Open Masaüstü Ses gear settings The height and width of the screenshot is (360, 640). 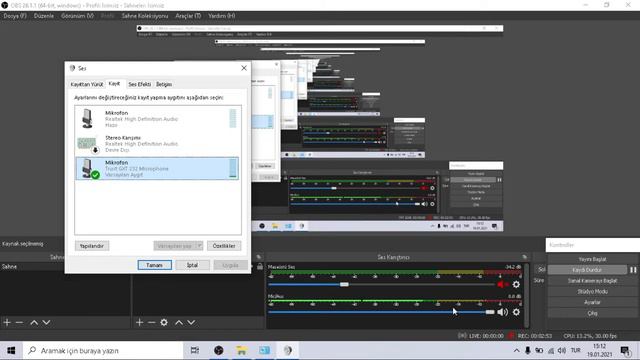516,284
